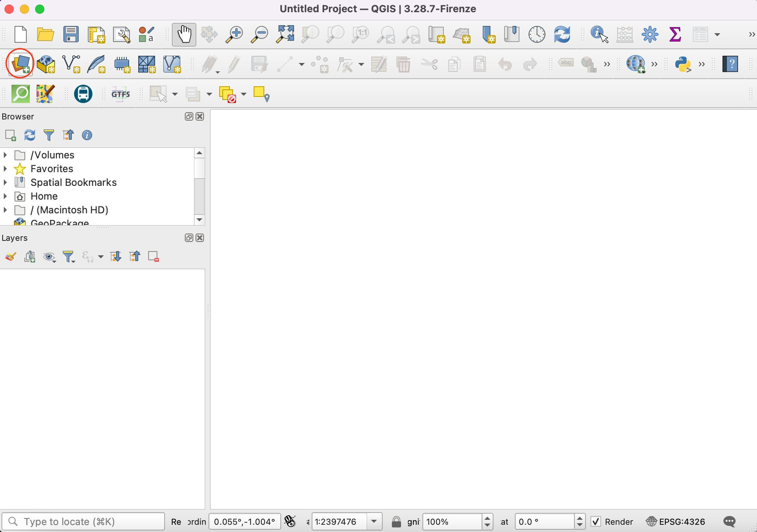
Task: Click the New GeoPackage Layer icon
Action: 46,64
